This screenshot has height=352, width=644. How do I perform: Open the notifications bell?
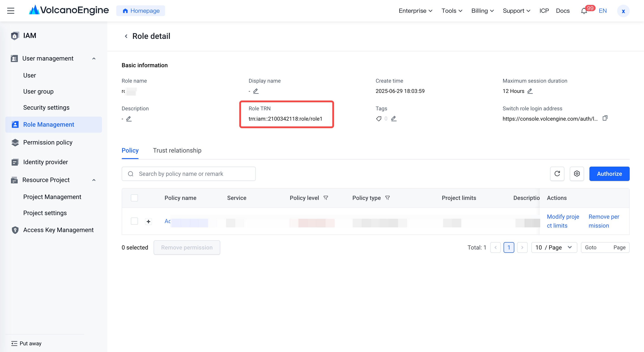pos(584,11)
